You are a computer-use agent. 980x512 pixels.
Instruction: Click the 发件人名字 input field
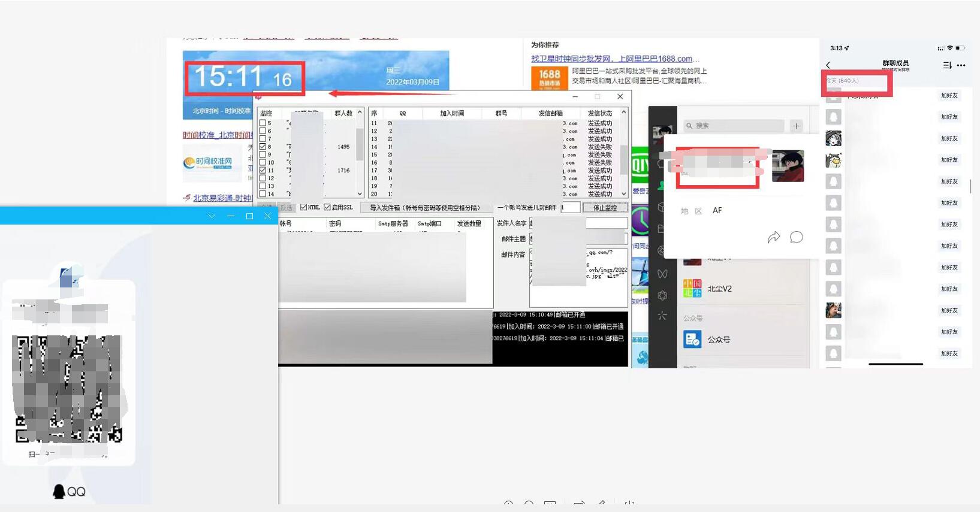(x=578, y=223)
